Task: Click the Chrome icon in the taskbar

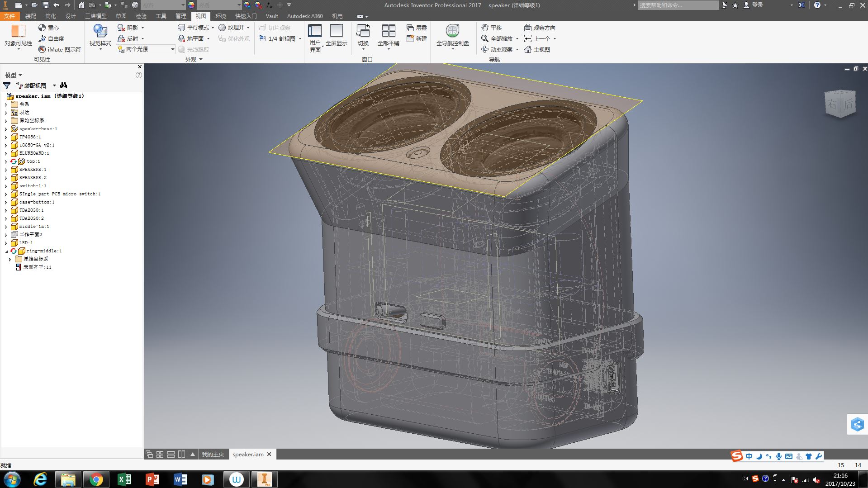Action: click(x=96, y=479)
